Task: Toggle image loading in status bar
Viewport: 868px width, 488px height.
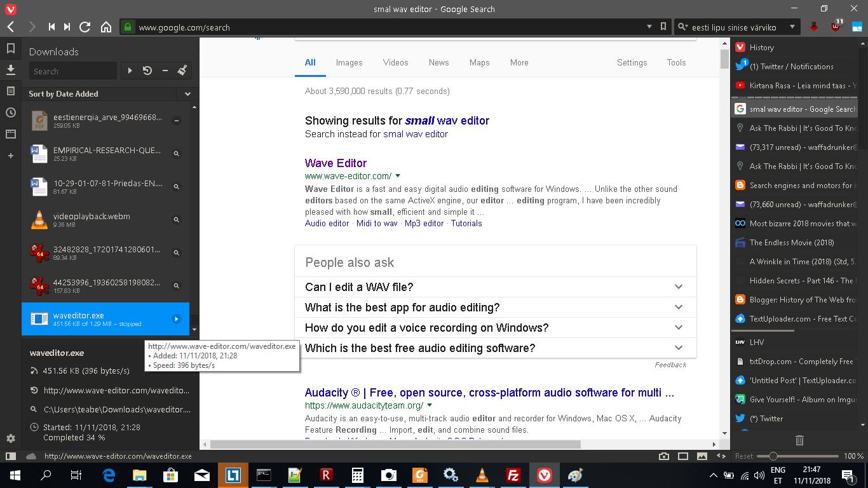Action: 702,456
